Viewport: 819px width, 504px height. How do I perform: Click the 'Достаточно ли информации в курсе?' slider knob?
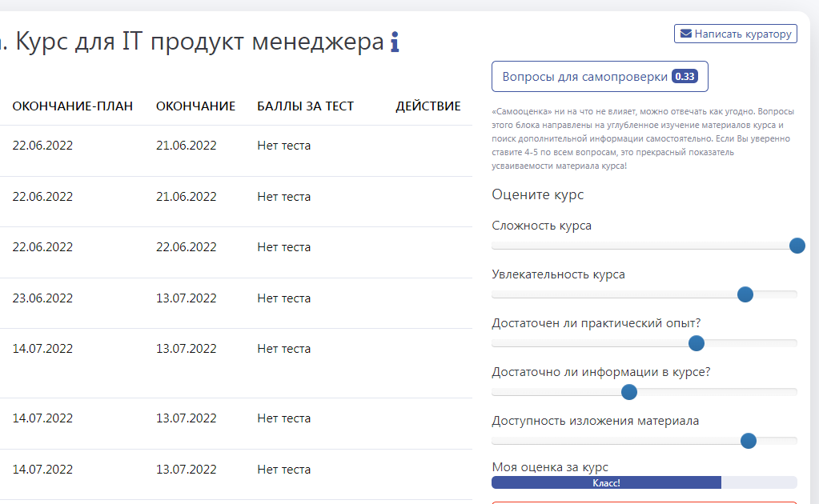[629, 392]
